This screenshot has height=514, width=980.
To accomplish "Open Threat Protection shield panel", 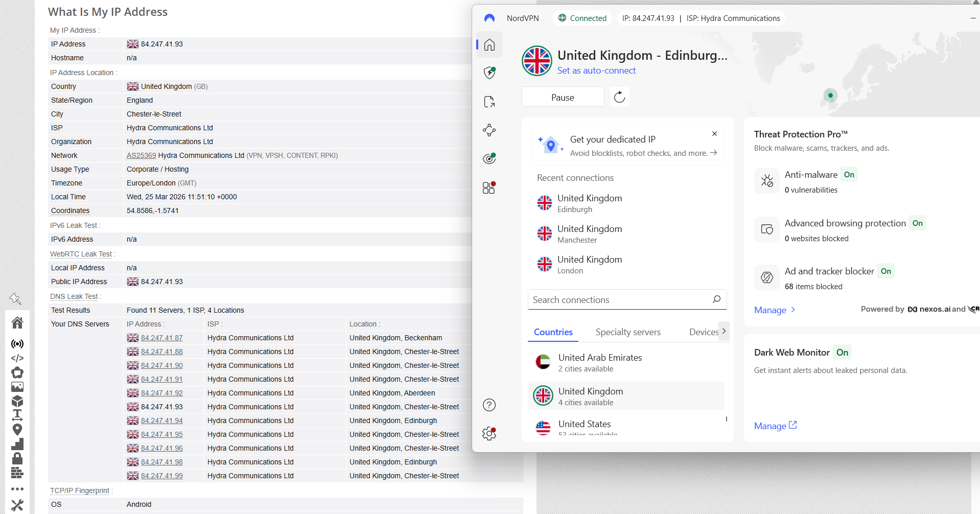I will (489, 73).
